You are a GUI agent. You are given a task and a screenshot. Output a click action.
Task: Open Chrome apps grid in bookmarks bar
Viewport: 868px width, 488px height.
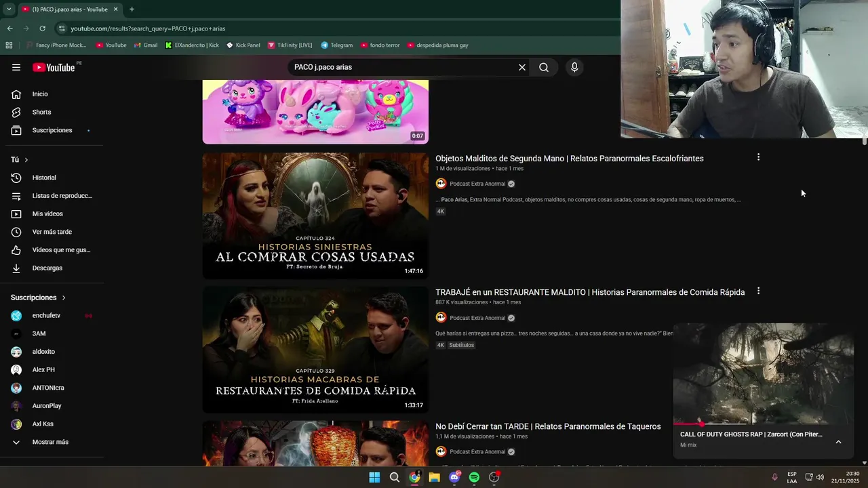tap(9, 45)
